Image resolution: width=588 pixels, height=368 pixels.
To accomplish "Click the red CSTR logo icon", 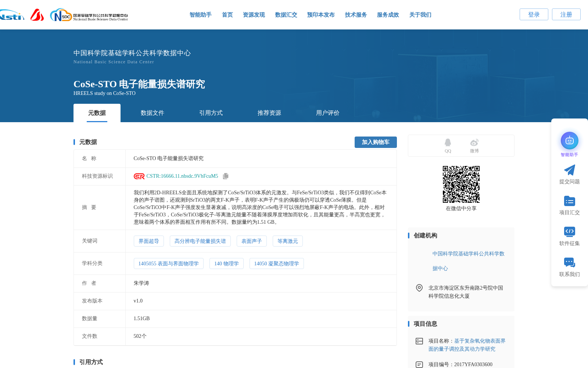I will [139, 176].
